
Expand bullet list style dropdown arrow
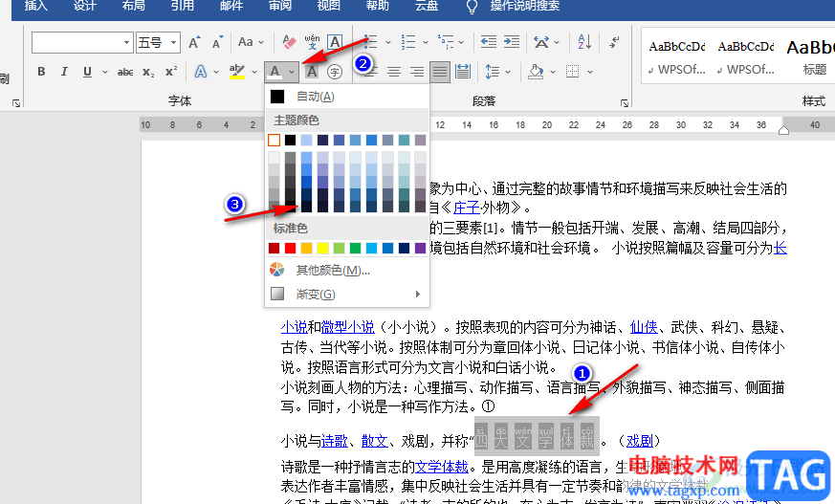(387, 42)
